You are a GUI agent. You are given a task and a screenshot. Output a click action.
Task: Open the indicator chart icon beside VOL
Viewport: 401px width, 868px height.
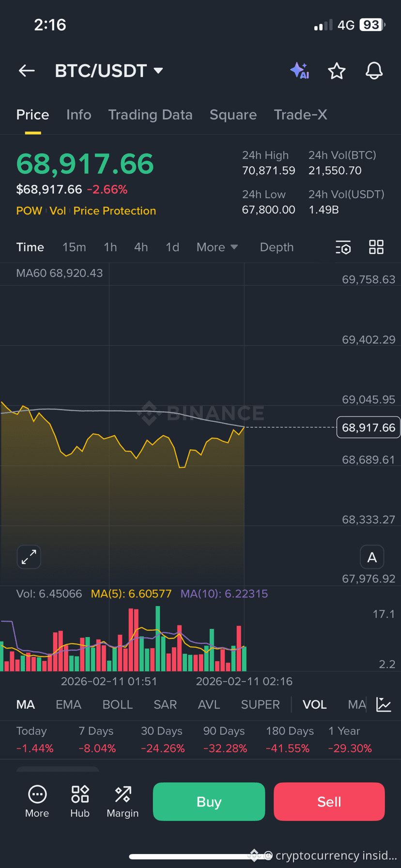[384, 704]
